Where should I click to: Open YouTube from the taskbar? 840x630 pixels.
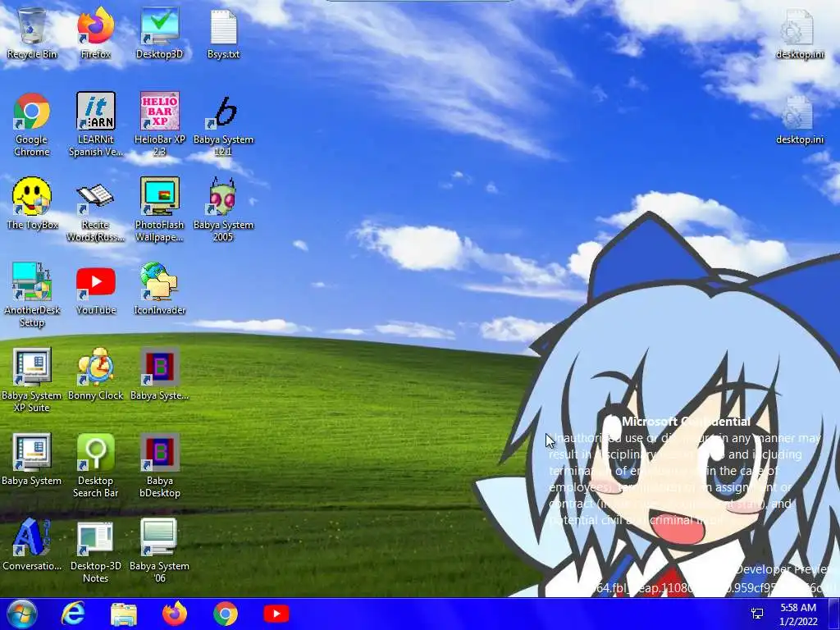(x=276, y=614)
